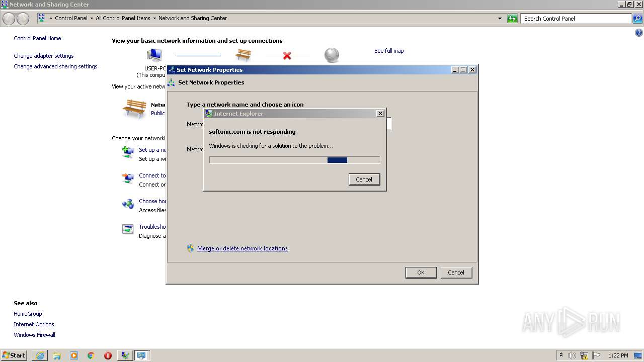Click 'softonic.com is not responding' text
Viewport: 644px width, 362px height.
click(x=252, y=132)
